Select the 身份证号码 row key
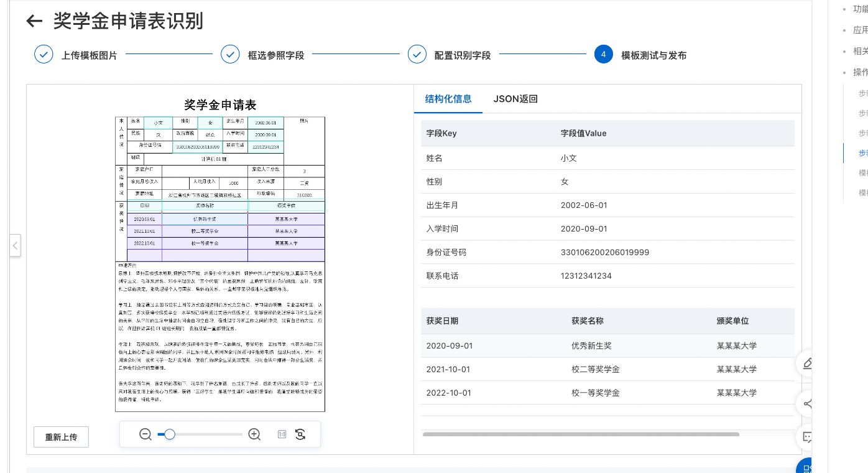The image size is (868, 473). click(446, 252)
